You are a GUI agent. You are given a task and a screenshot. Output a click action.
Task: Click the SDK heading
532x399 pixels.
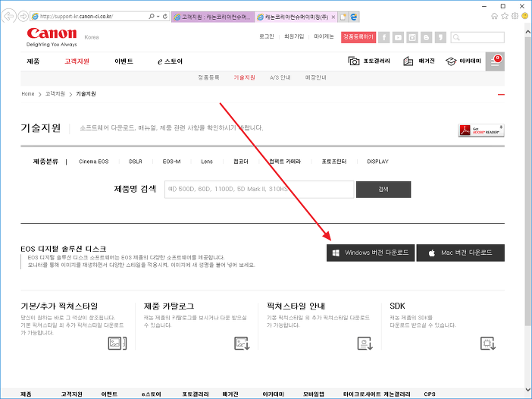click(397, 306)
